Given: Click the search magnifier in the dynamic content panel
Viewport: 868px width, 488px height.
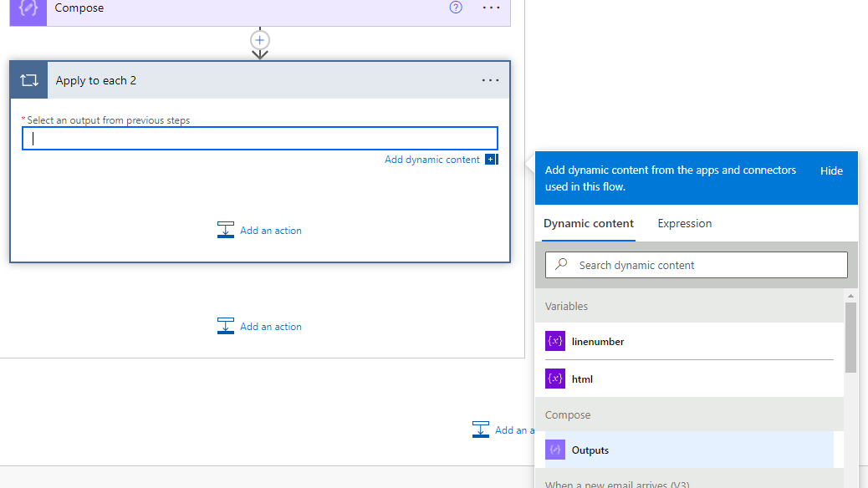Looking at the screenshot, I should 560,264.
